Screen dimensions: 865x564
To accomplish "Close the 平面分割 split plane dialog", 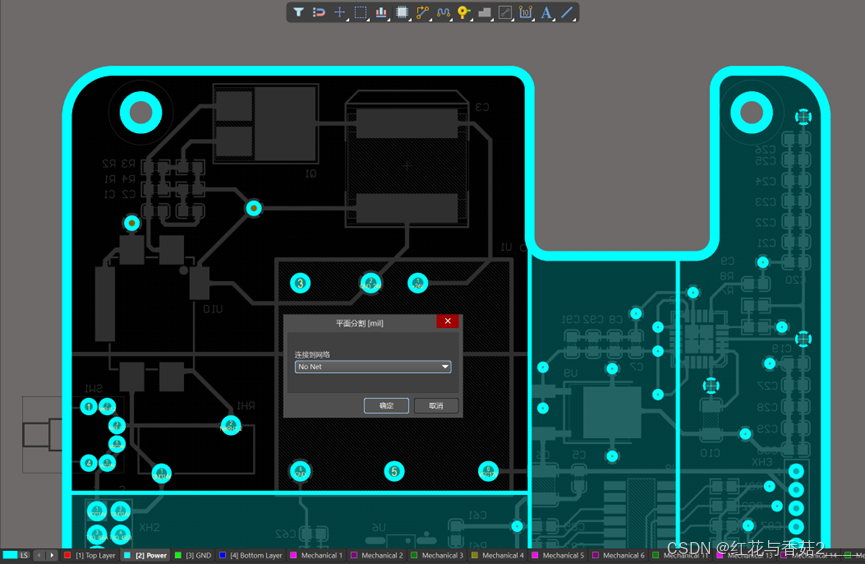I will [x=447, y=321].
